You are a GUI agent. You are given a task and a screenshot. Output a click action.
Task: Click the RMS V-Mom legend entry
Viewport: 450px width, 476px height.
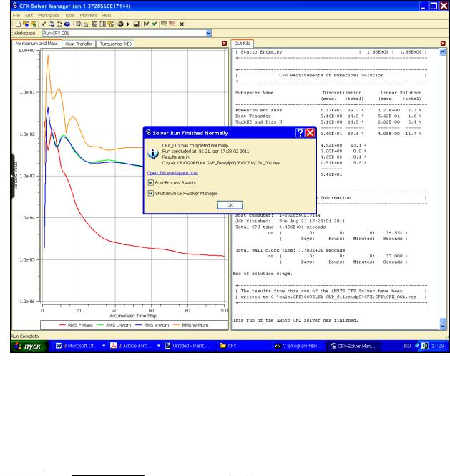tap(152, 324)
